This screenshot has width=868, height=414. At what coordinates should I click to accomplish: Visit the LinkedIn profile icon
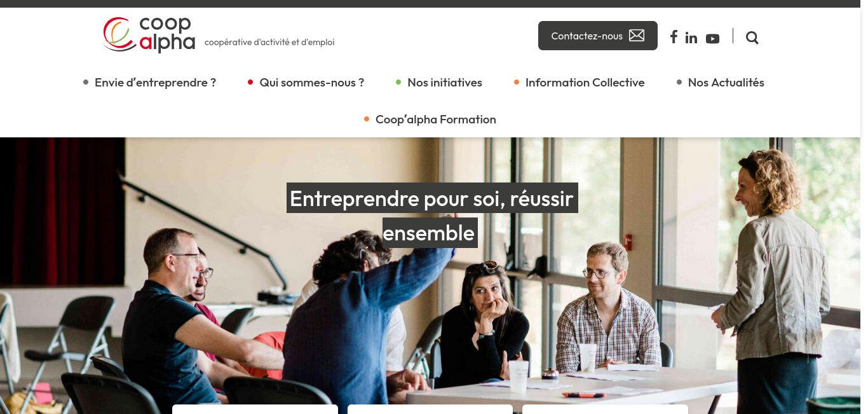tap(691, 38)
